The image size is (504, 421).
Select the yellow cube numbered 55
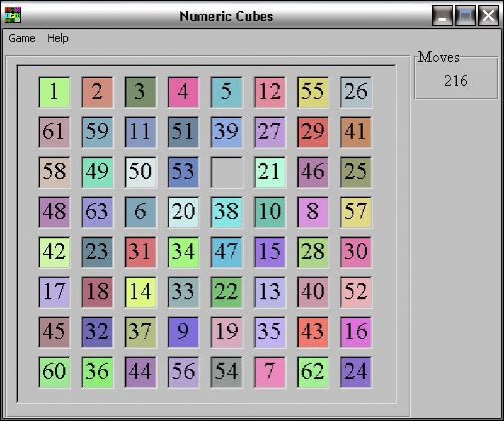point(313,92)
